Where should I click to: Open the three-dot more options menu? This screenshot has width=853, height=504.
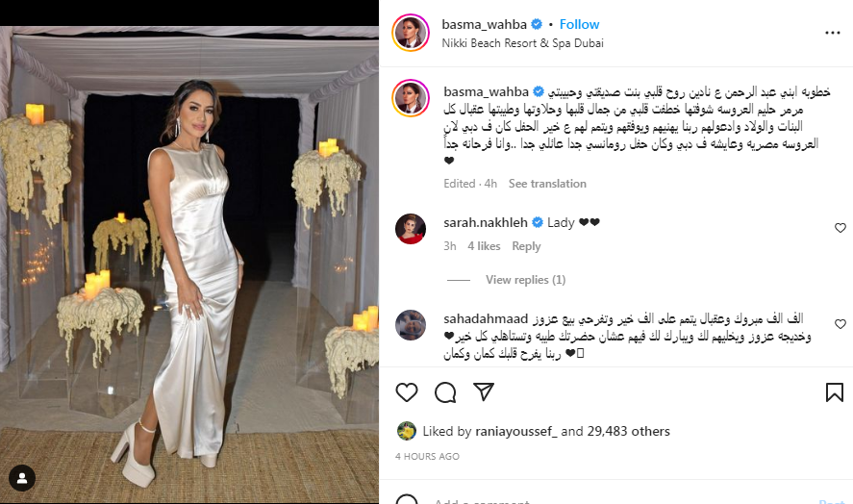pos(833,34)
